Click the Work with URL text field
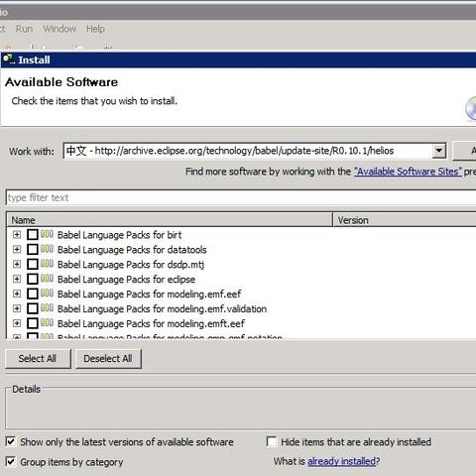Image resolution: width=476 pixels, height=476 pixels. [x=248, y=151]
